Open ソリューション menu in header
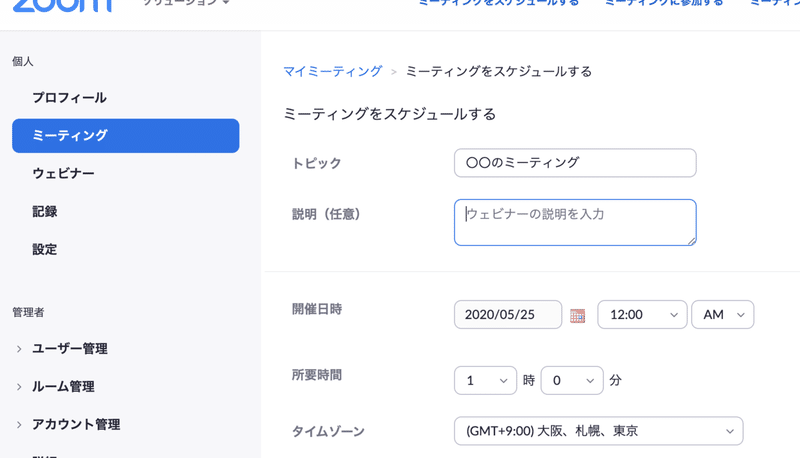The width and height of the screenshot is (800, 458). tap(186, 3)
